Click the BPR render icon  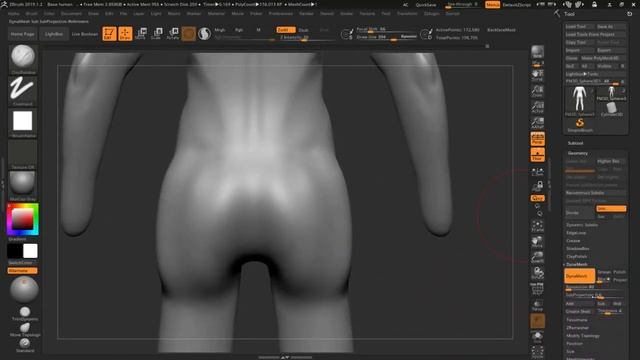tap(538, 52)
